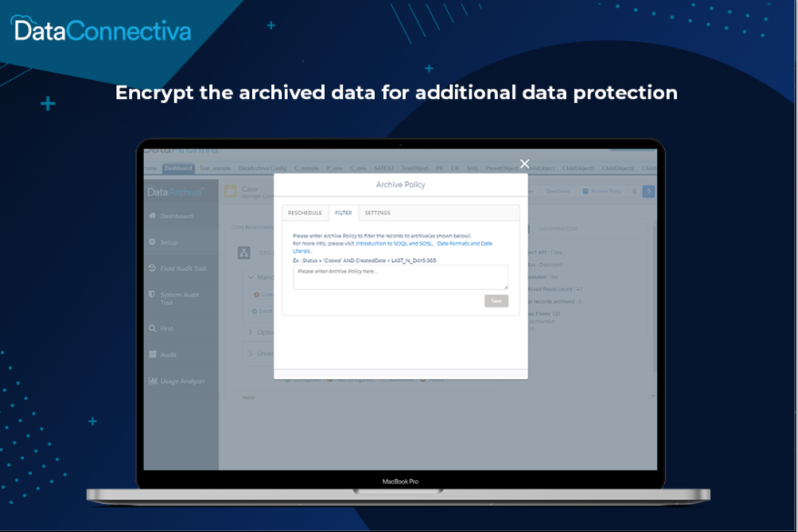Click the Deactivate button
This screenshot has height=532, width=798.
(x=557, y=191)
